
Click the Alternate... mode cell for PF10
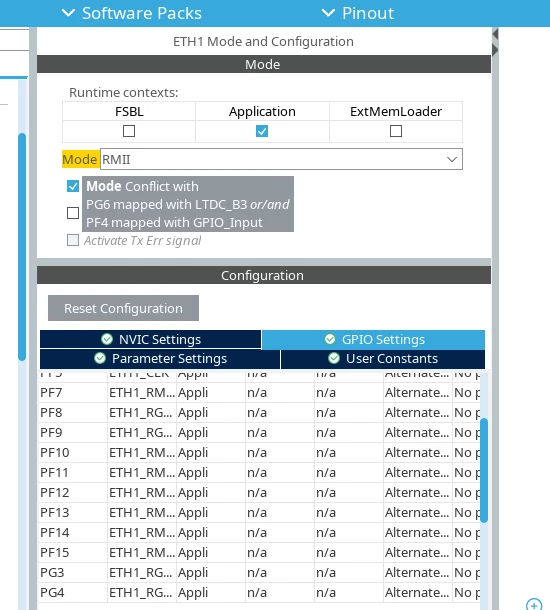[x=417, y=452]
